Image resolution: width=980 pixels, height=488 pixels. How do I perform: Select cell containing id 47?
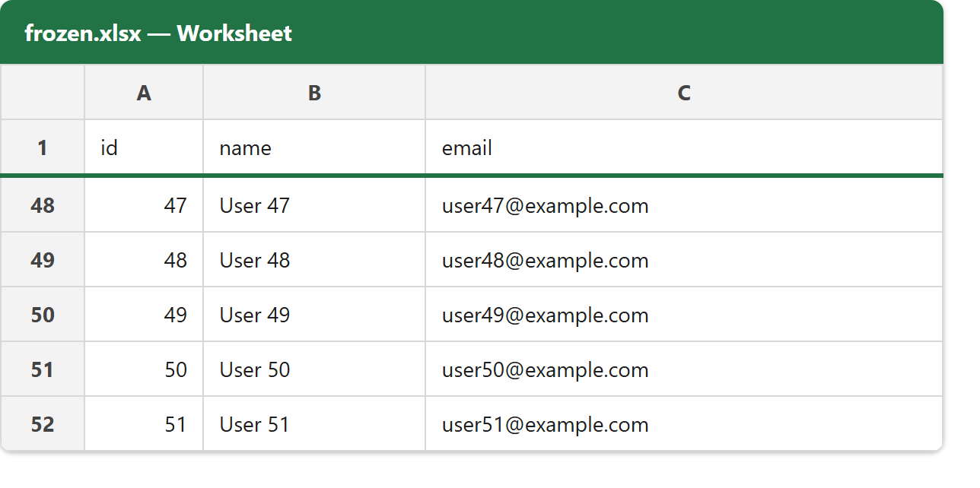coord(144,204)
